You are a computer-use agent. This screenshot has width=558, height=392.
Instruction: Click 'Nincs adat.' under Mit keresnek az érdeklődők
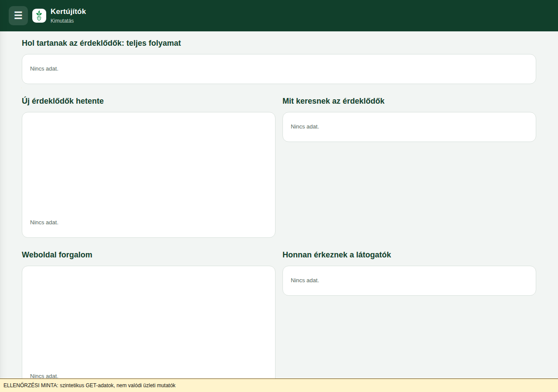point(305,127)
